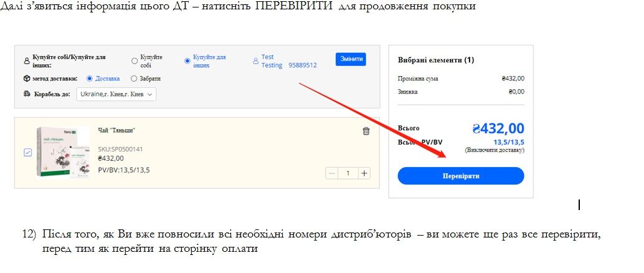Open the Чай 'Тяньши' product thumbnail
Viewport: 644px width, 273px height.
(62, 153)
